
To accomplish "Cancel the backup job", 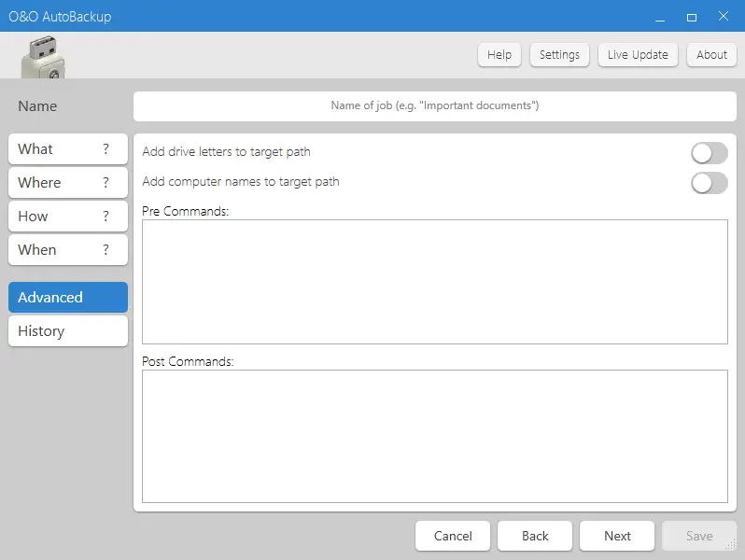I will point(453,536).
